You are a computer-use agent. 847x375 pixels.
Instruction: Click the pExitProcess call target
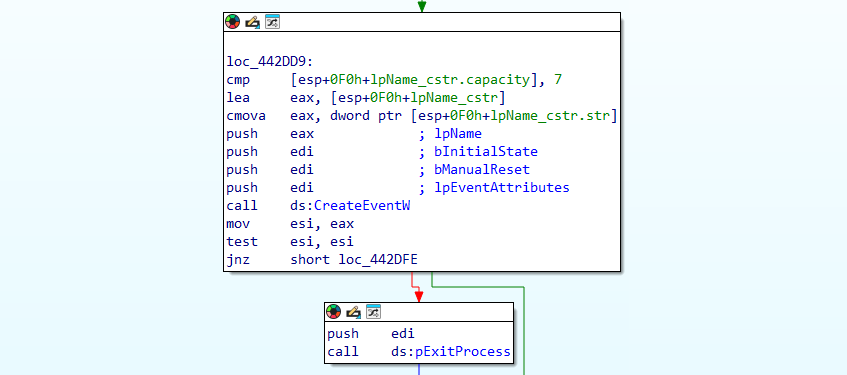(462, 352)
